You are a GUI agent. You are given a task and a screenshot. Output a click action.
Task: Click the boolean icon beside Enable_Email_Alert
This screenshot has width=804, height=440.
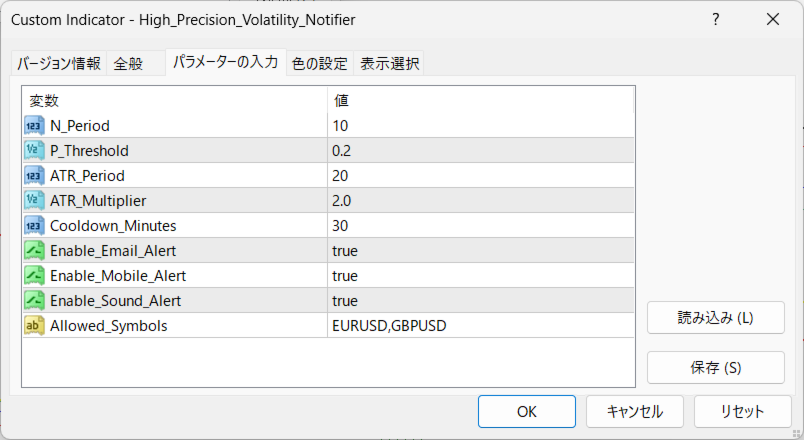pyautogui.click(x=34, y=251)
